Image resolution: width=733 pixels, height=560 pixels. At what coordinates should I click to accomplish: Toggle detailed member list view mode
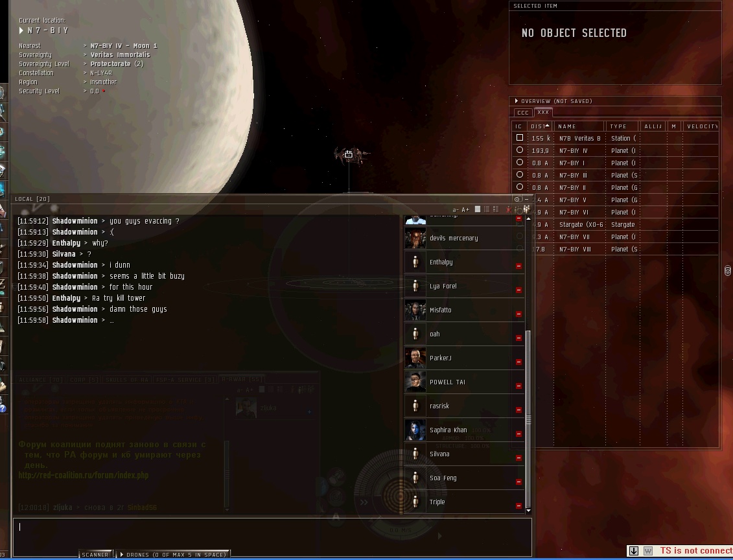tap(496, 209)
